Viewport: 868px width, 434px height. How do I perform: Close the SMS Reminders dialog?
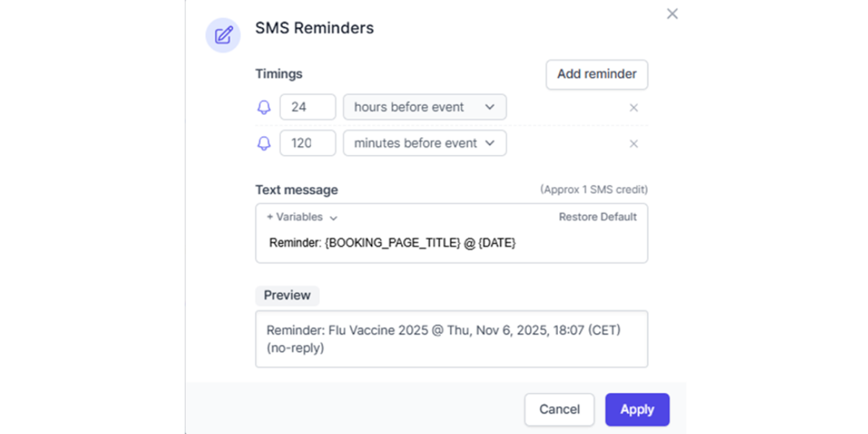click(x=672, y=13)
